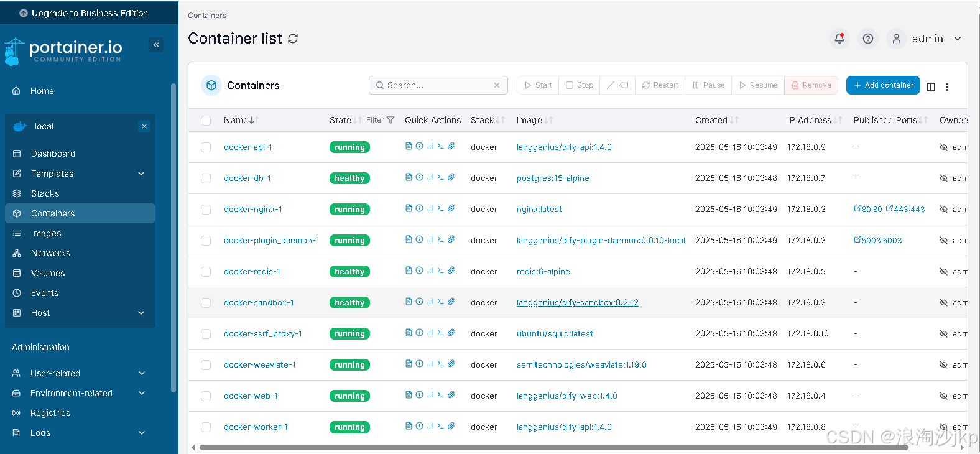Open Images in sidebar
The image size is (980, 454).
point(46,233)
